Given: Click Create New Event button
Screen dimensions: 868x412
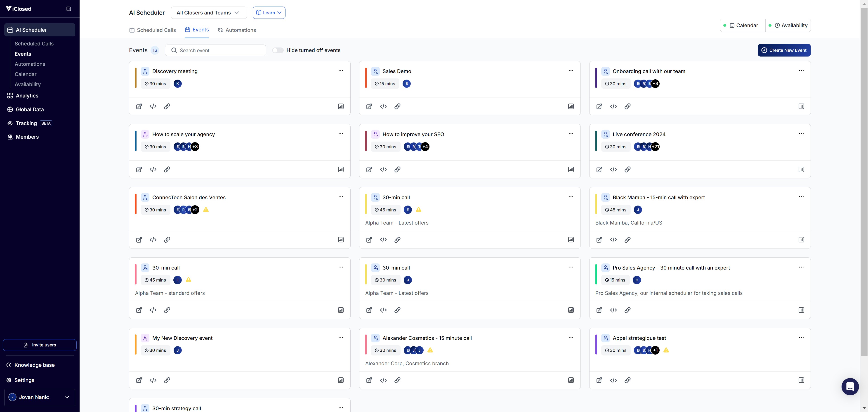Looking at the screenshot, I should (784, 50).
